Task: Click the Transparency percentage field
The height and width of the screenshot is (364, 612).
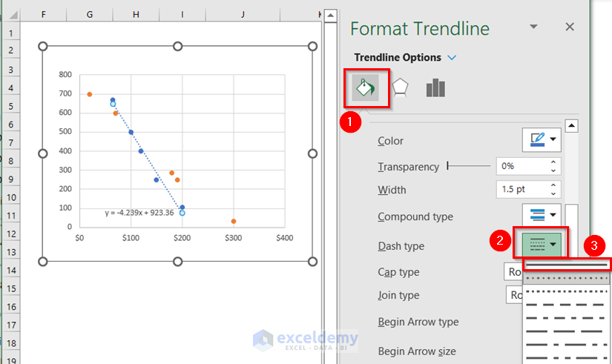Action: [522, 166]
